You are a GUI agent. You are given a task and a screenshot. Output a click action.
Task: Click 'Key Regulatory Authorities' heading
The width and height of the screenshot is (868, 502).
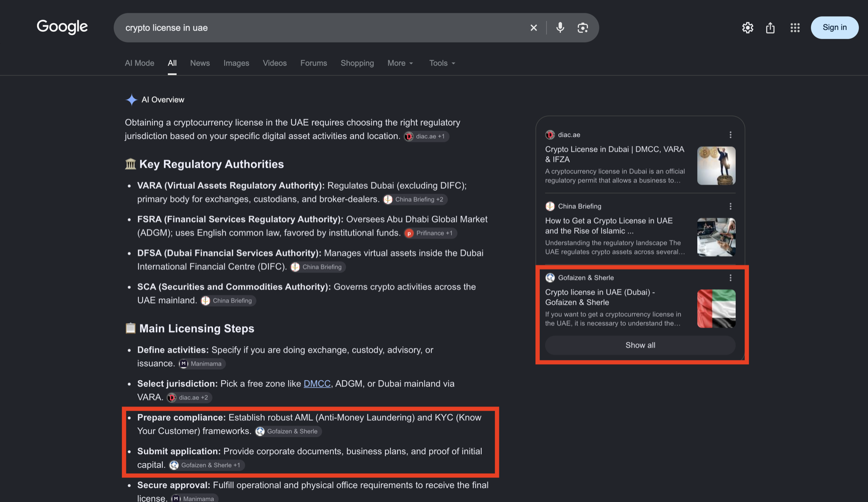point(211,164)
